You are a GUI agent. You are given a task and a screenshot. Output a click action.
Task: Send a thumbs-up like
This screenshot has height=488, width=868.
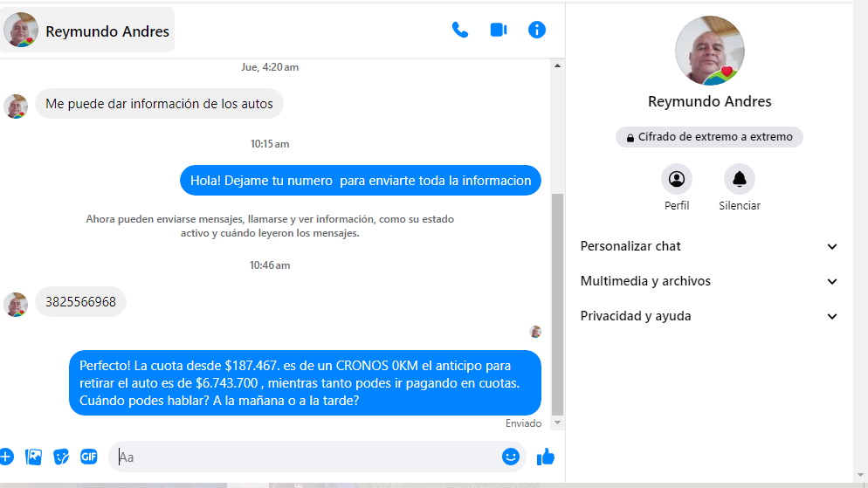(x=546, y=457)
